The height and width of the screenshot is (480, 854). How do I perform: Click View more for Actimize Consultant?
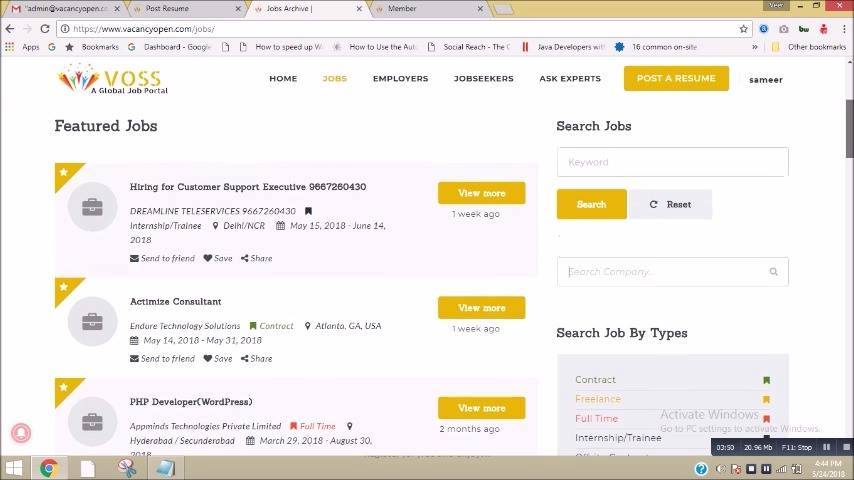[x=481, y=308]
